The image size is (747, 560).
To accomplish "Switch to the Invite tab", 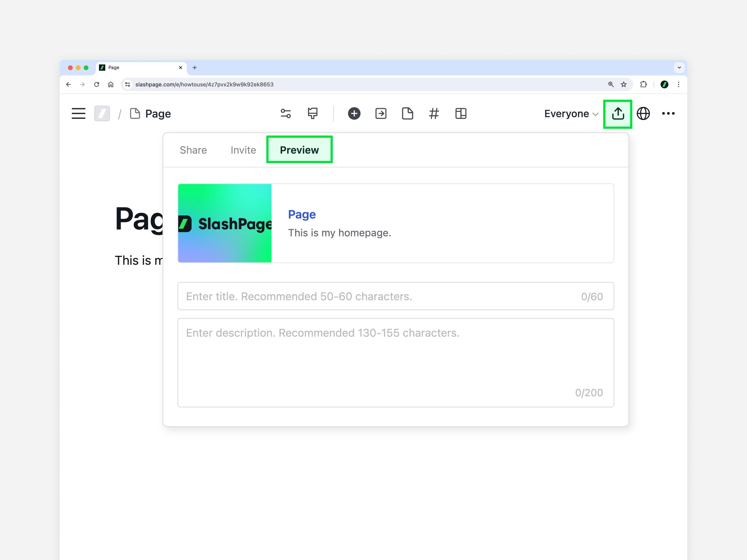I will (243, 150).
